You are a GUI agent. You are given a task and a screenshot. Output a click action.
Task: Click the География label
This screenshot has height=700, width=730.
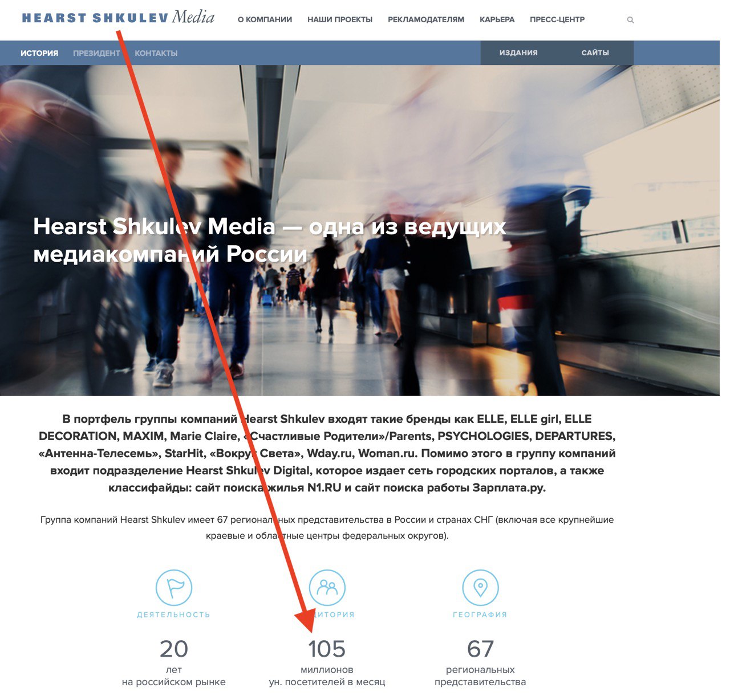pyautogui.click(x=480, y=614)
